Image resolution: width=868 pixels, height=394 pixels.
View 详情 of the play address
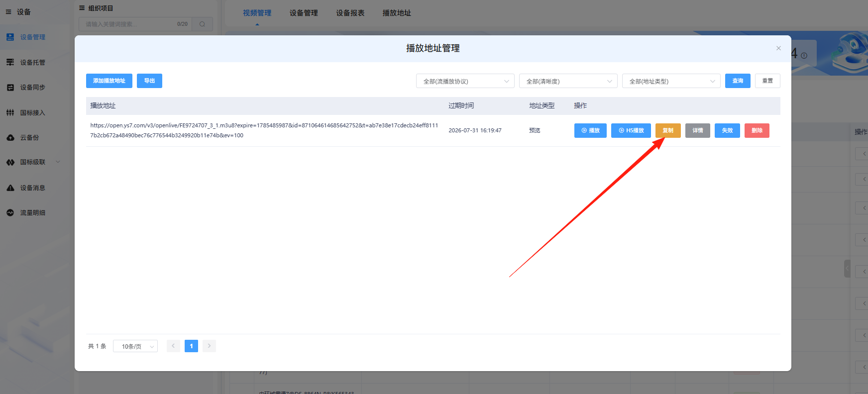[x=698, y=131]
